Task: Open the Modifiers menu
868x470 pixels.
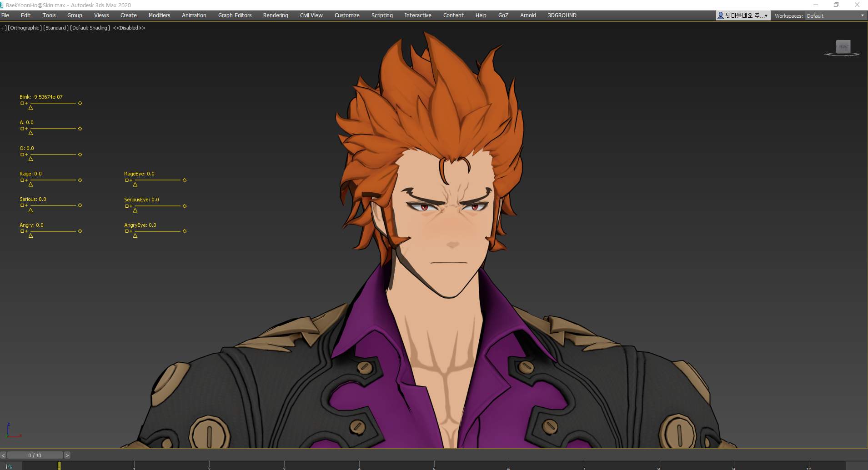Action: pyautogui.click(x=159, y=15)
